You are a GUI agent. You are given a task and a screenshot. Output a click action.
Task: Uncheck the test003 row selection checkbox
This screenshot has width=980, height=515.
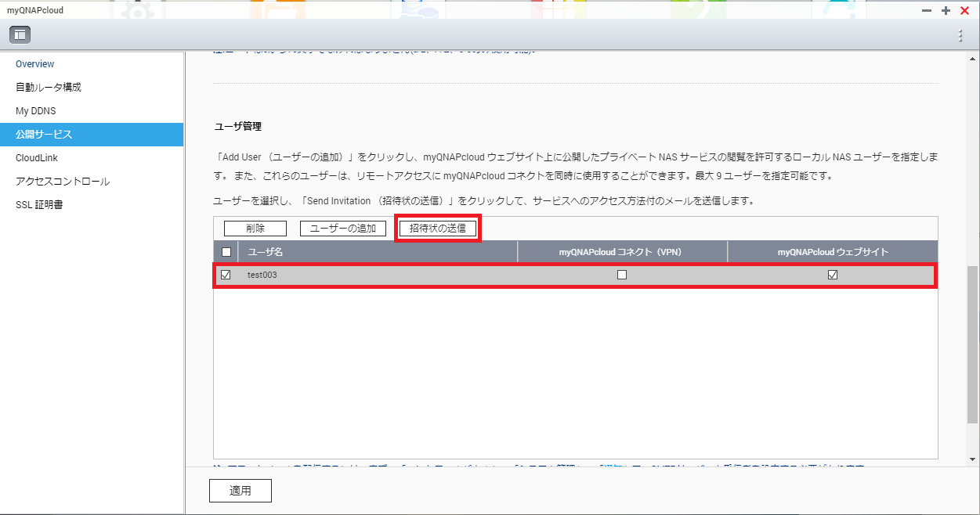226,276
